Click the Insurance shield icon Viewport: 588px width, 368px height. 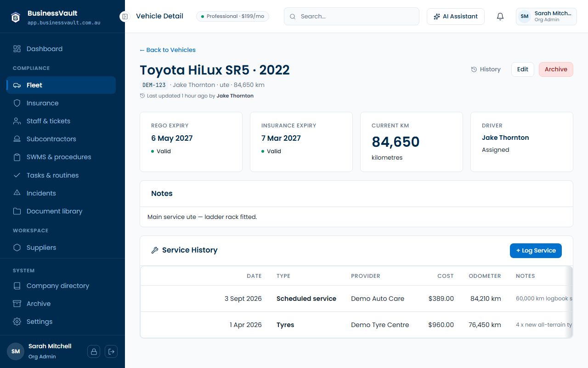coord(17,103)
